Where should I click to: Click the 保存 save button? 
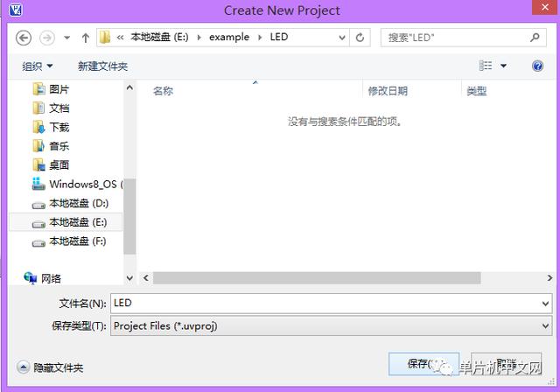coord(423,364)
